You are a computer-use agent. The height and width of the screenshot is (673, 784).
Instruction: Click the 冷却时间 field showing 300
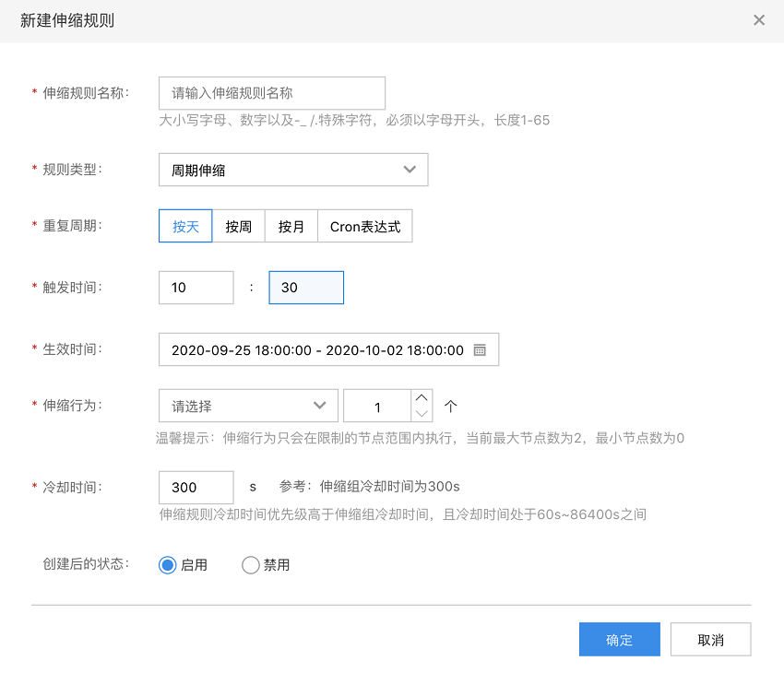[x=196, y=487]
